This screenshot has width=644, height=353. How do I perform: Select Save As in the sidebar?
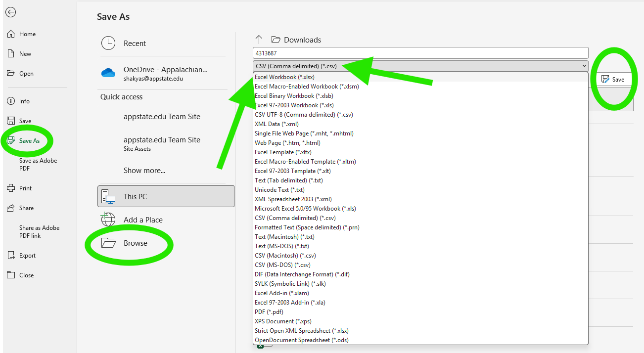(x=29, y=141)
